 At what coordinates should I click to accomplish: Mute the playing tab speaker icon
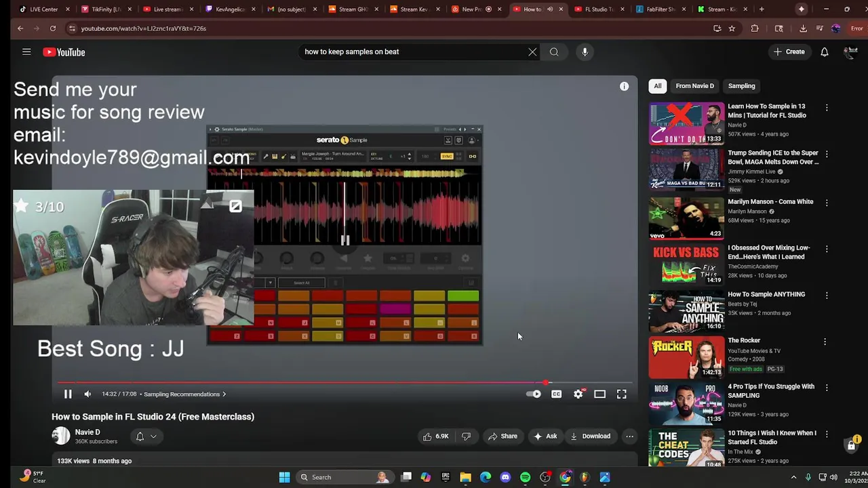tap(550, 9)
